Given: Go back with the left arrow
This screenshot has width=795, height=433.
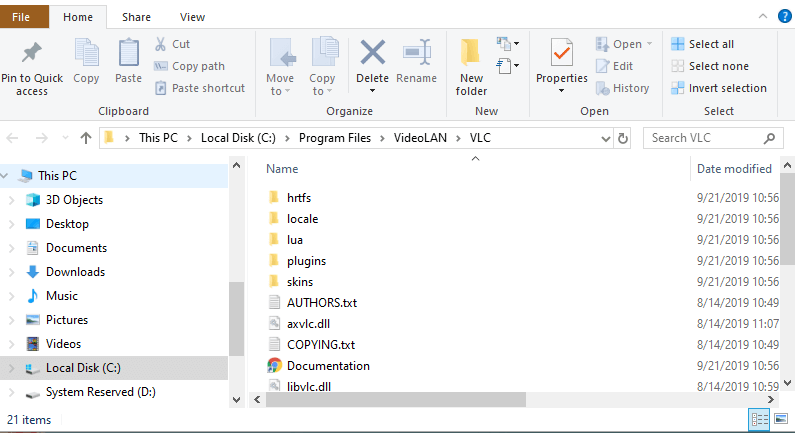Looking at the screenshot, I should 13,138.
